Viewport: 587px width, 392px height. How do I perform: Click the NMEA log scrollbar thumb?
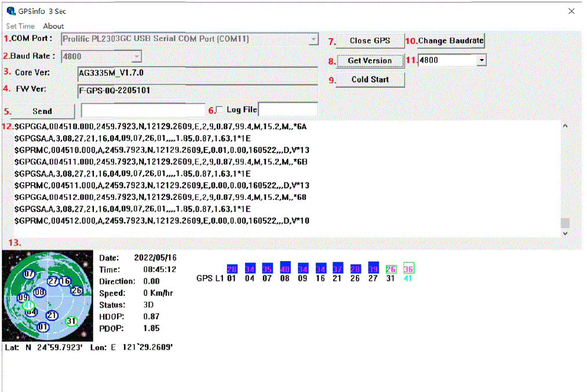(566, 223)
